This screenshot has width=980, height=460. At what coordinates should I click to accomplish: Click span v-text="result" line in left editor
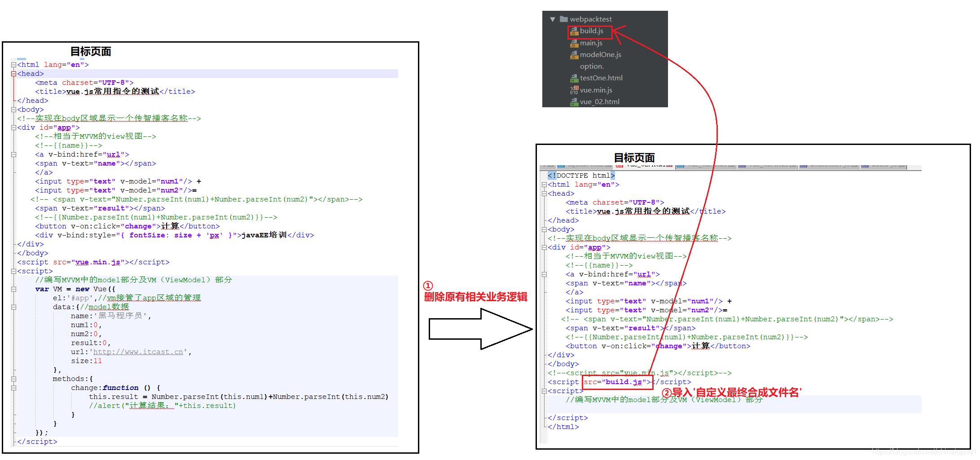pos(100,208)
